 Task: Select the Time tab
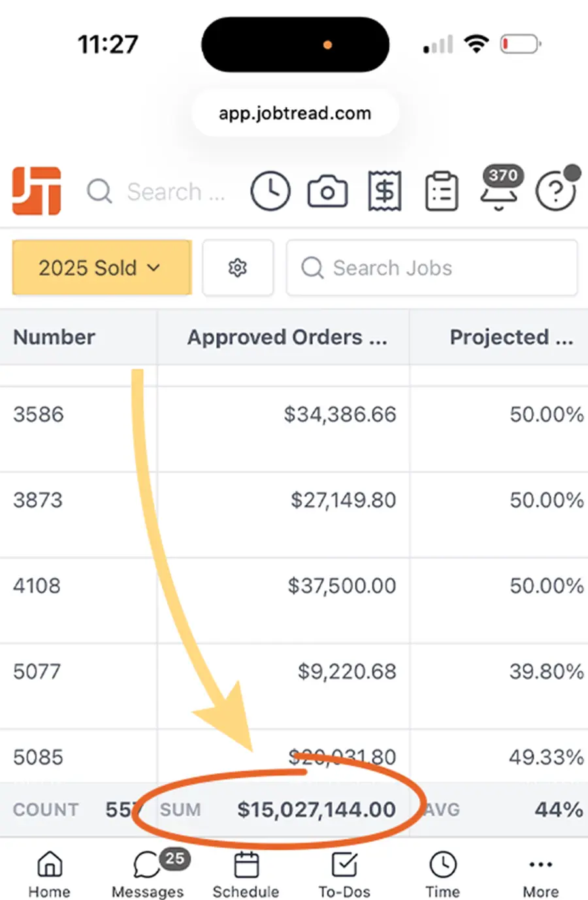(442, 873)
